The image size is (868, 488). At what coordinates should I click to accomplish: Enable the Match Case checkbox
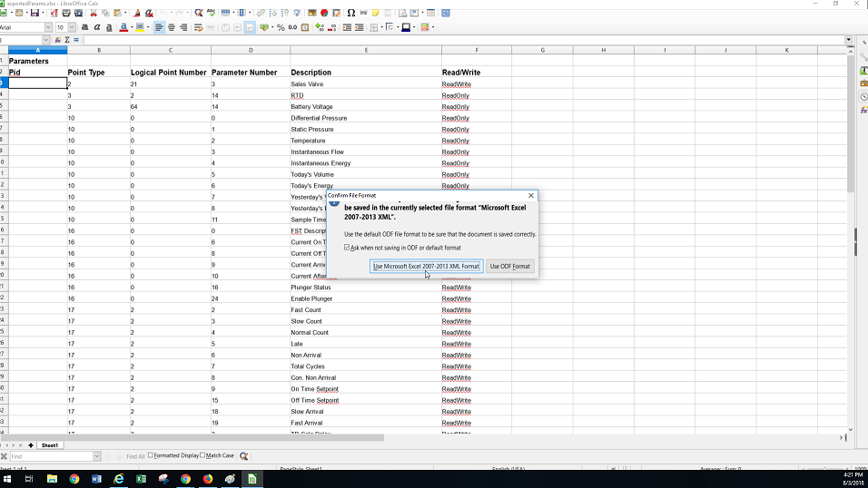coord(202,455)
